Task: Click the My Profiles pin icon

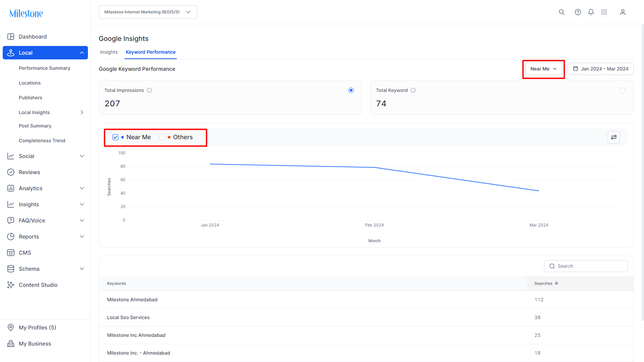Action: 11,327
